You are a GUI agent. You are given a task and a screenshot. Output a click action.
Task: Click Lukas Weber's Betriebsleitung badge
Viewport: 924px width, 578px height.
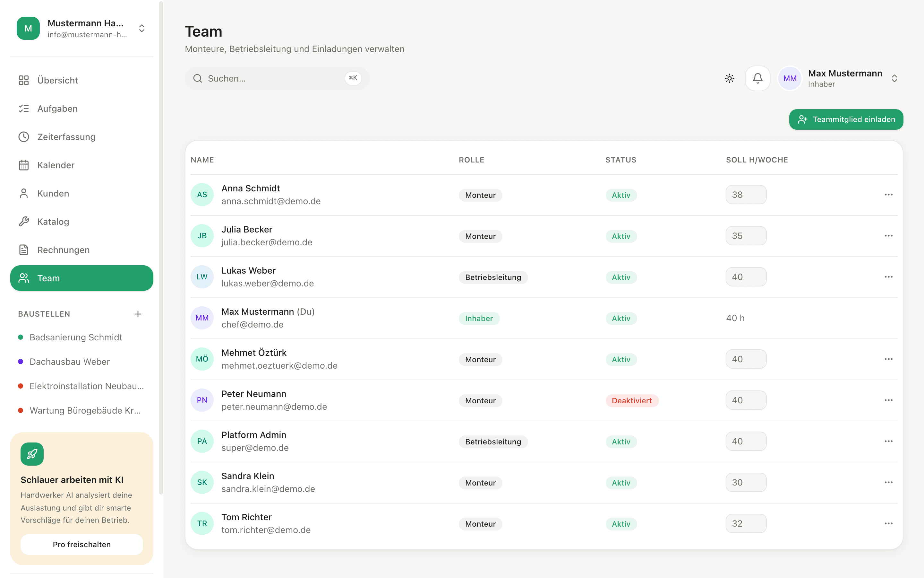pyautogui.click(x=493, y=277)
